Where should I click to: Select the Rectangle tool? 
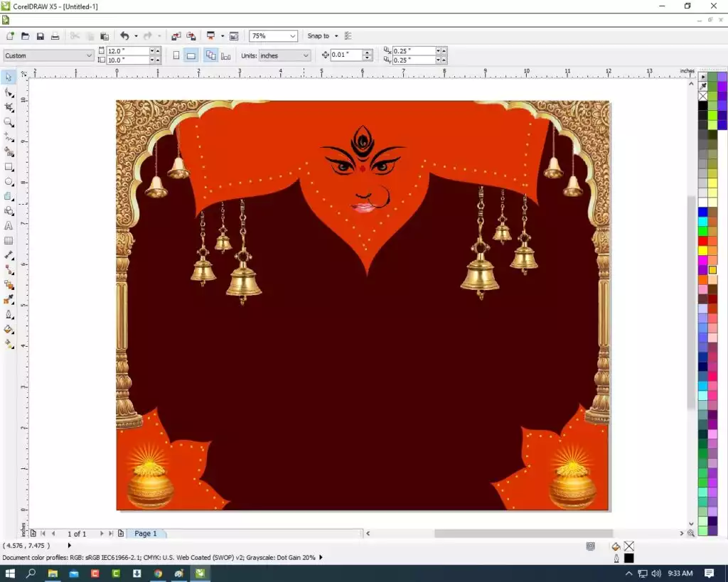tap(9, 166)
